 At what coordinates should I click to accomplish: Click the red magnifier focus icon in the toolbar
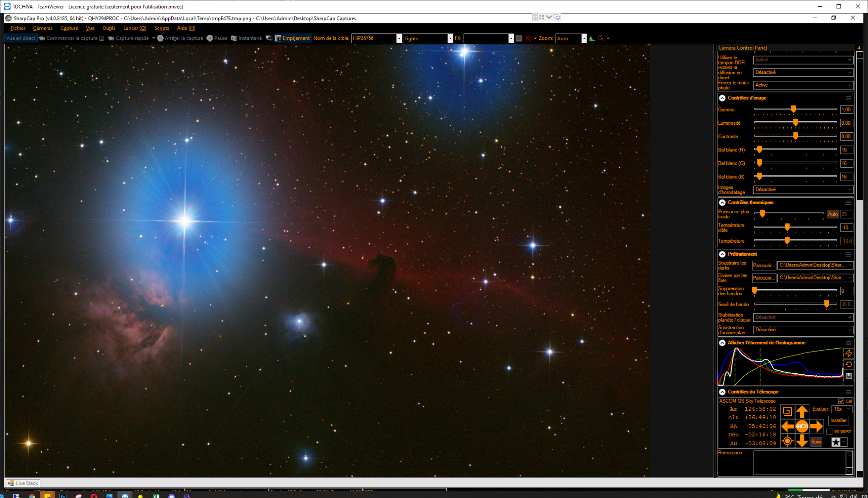[x=601, y=38]
